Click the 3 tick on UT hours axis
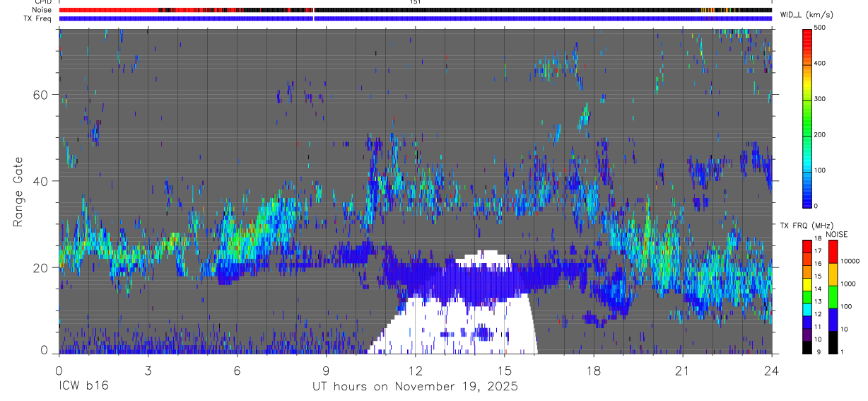This screenshot has width=868, height=401. click(x=148, y=371)
